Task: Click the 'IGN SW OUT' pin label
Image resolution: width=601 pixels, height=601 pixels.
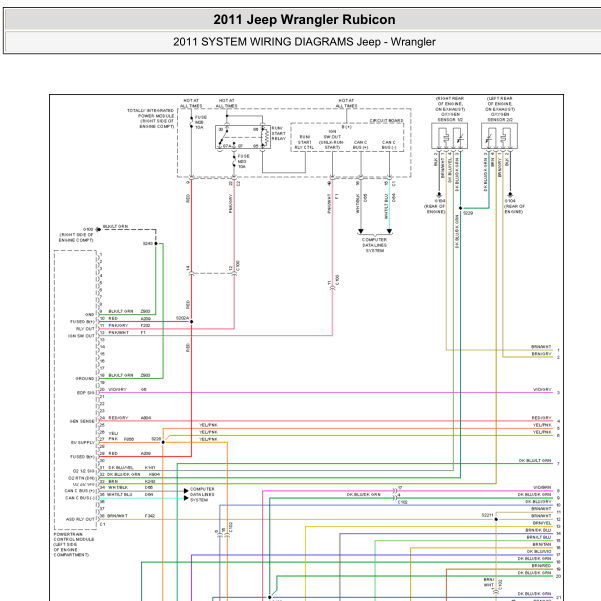Action: (81, 336)
